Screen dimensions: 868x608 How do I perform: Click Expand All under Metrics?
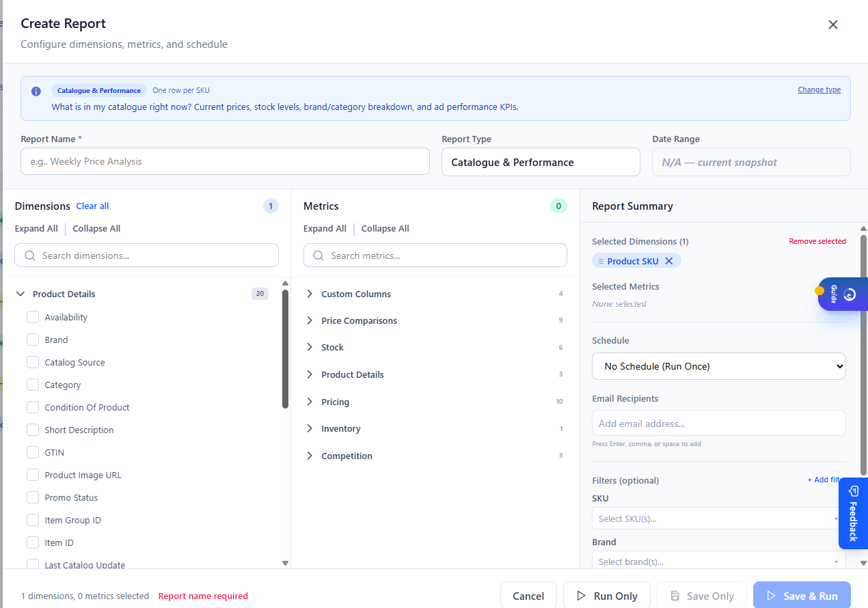click(325, 228)
